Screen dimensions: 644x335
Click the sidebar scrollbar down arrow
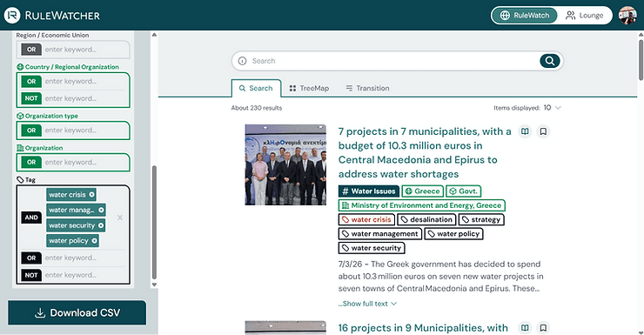pyautogui.click(x=154, y=285)
